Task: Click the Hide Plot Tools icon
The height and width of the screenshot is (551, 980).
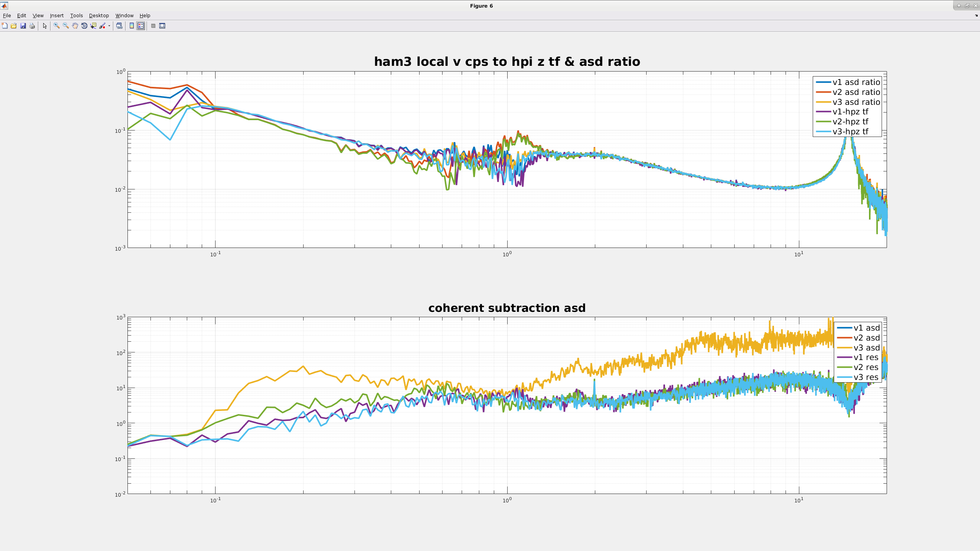Action: [153, 26]
